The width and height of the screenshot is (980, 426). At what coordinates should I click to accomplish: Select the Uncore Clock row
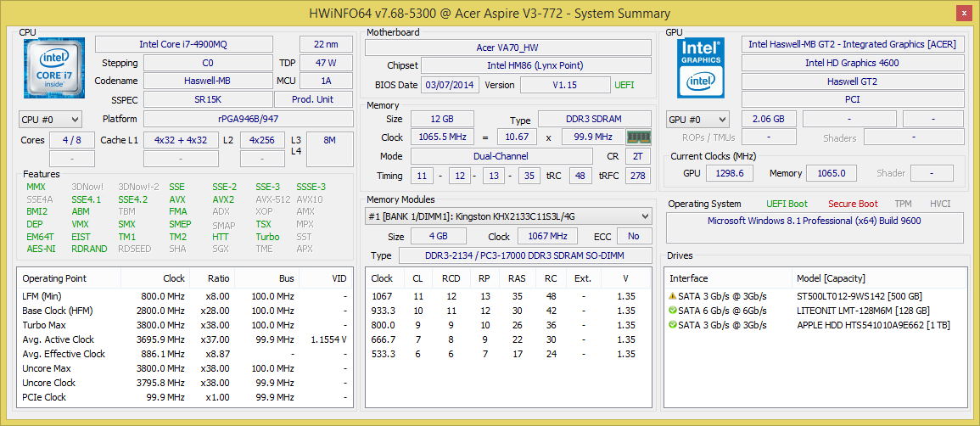[x=186, y=382]
